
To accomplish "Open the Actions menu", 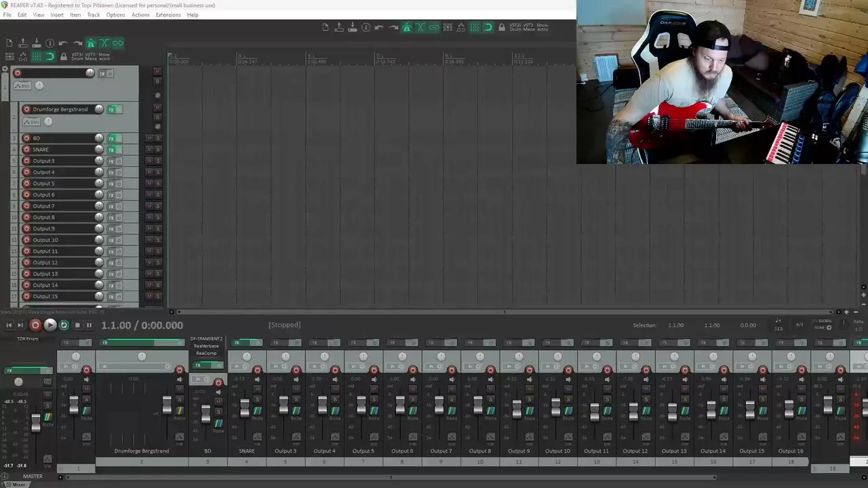I will [x=140, y=15].
